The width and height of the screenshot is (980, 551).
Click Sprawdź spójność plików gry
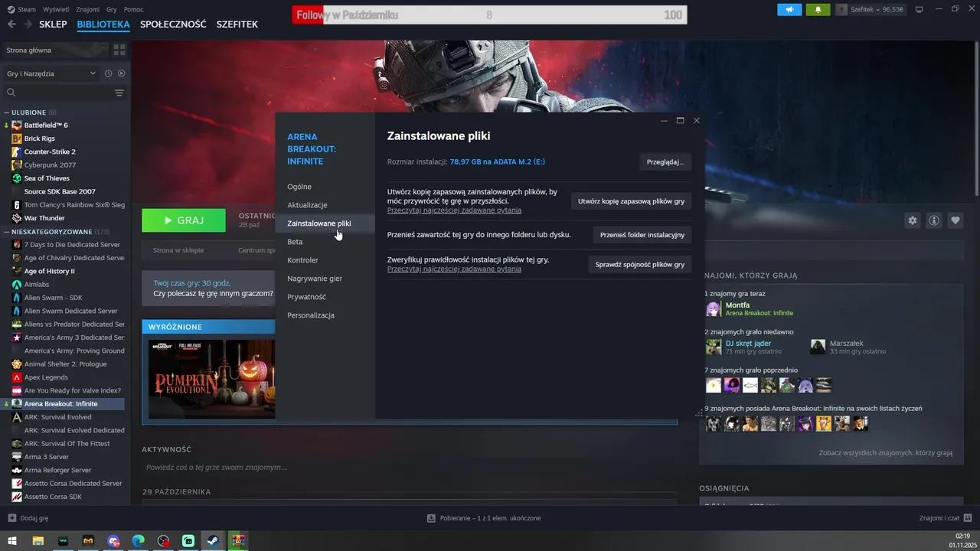pos(640,264)
